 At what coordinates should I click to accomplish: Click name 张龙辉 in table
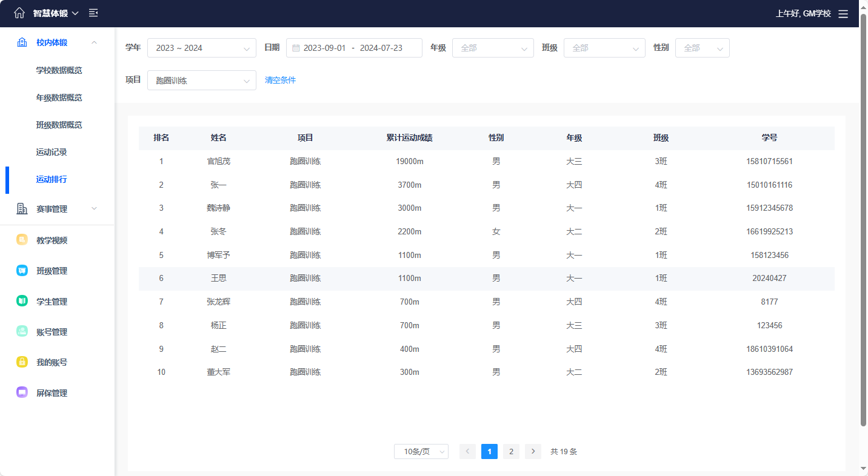(219, 302)
